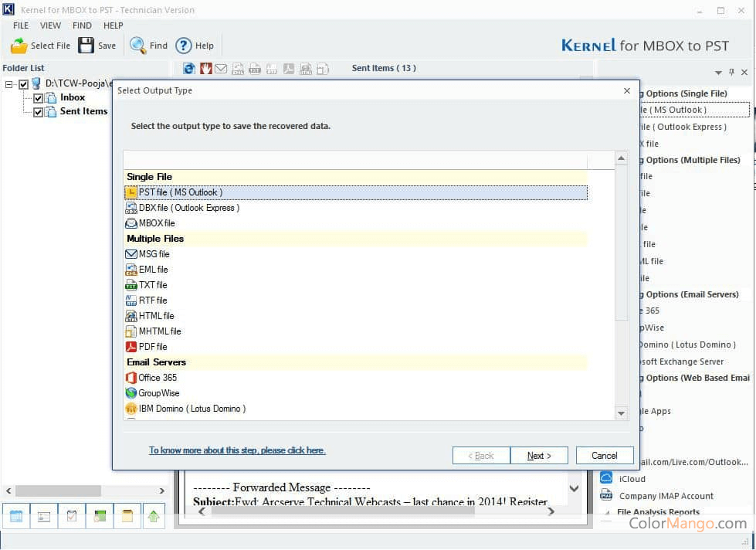This screenshot has height=550, width=756.
Task: Open the right panel options dropdown arrow
Action: tap(719, 73)
